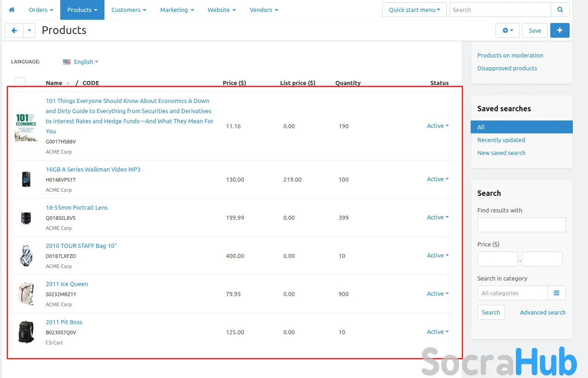Click the Save button
This screenshot has height=378, width=588.
(535, 30)
